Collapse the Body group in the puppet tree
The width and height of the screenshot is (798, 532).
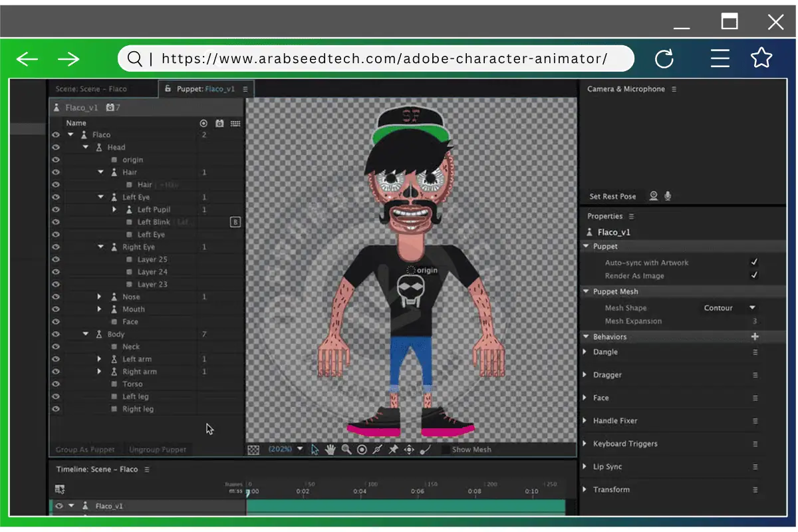point(84,334)
